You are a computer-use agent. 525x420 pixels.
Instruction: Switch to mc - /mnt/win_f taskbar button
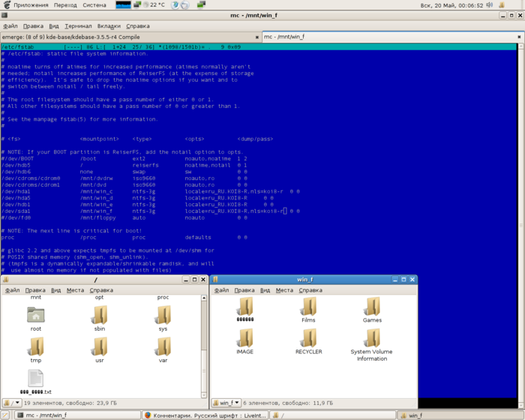(78, 415)
